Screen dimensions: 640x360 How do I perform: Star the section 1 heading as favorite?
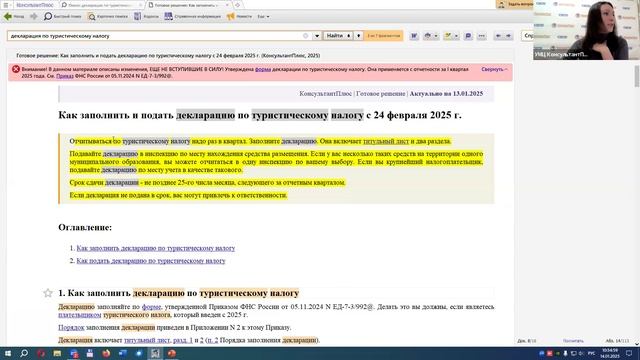pyautogui.click(x=48, y=293)
